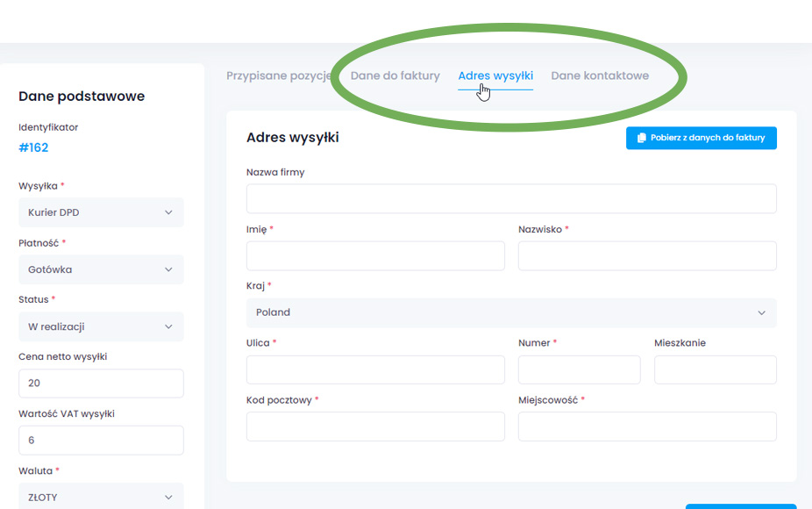Image resolution: width=812 pixels, height=509 pixels.
Task: Switch to the Przypisane pozycje tab
Action: 278,75
